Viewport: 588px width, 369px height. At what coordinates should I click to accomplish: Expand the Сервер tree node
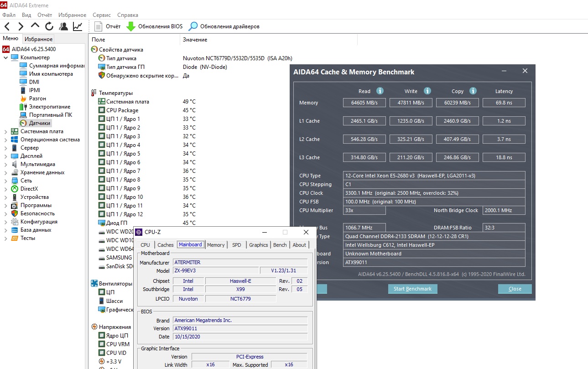[x=5, y=148]
